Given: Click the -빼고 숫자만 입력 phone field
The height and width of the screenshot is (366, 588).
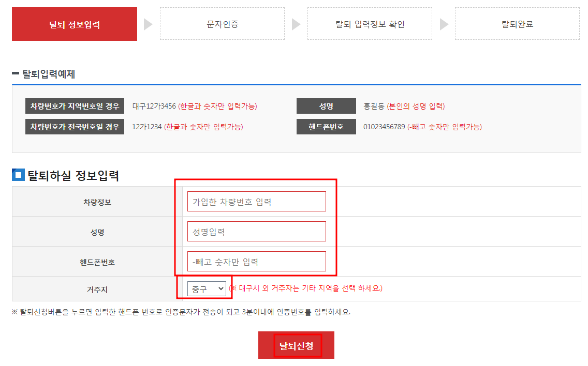Looking at the screenshot, I should coord(256,261).
